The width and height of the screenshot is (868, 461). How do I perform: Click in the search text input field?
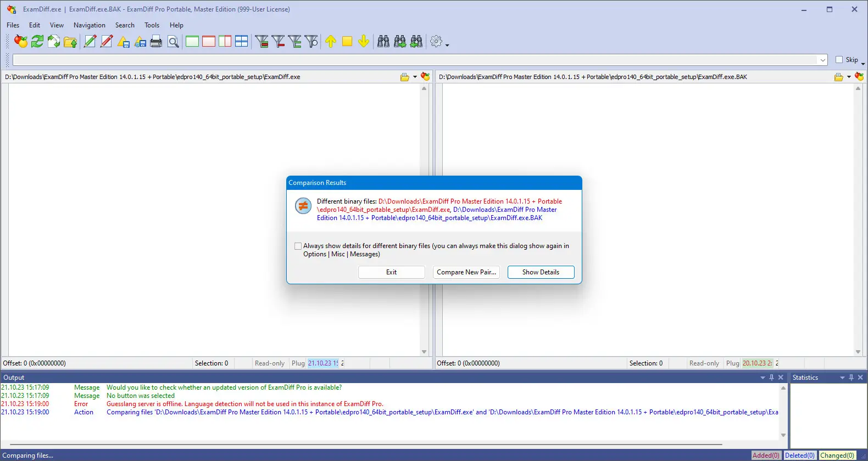coord(415,60)
